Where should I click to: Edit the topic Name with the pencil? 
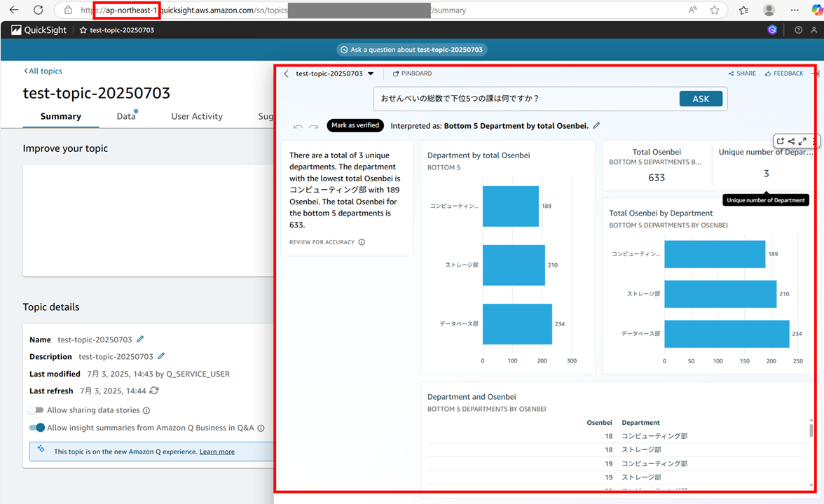tap(140, 339)
